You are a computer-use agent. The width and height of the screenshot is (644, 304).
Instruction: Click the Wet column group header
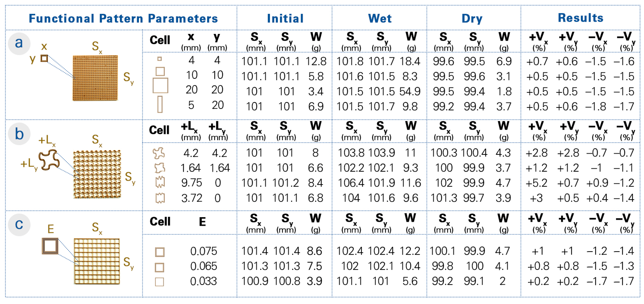pyautogui.click(x=379, y=18)
